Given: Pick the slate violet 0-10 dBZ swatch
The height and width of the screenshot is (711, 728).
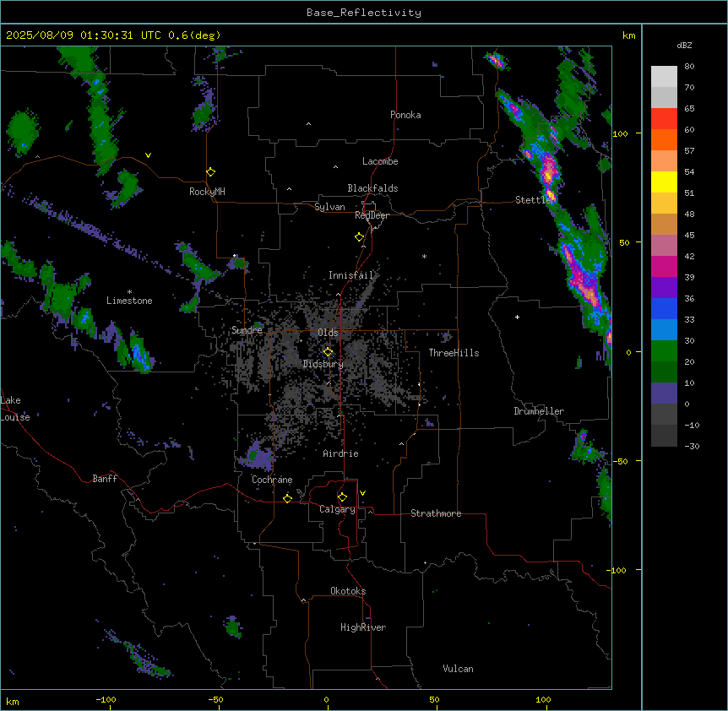Looking at the screenshot, I should point(664,393).
